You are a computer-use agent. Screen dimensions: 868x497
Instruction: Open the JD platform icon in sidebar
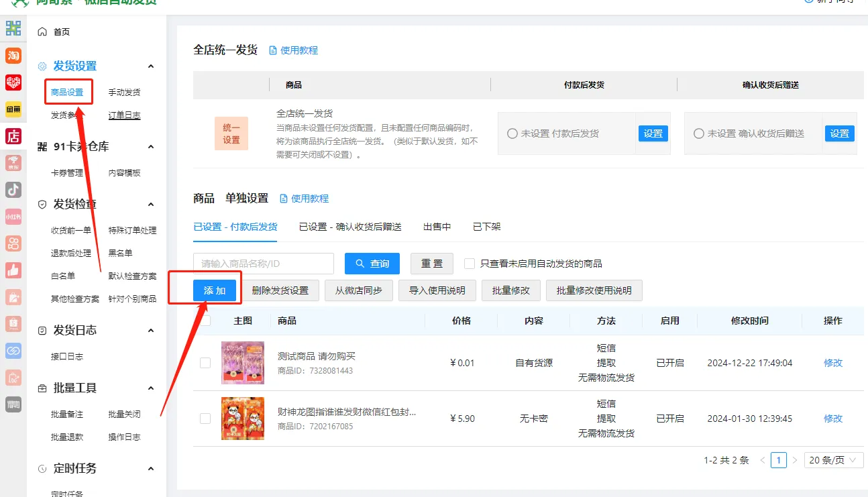pos(13,162)
